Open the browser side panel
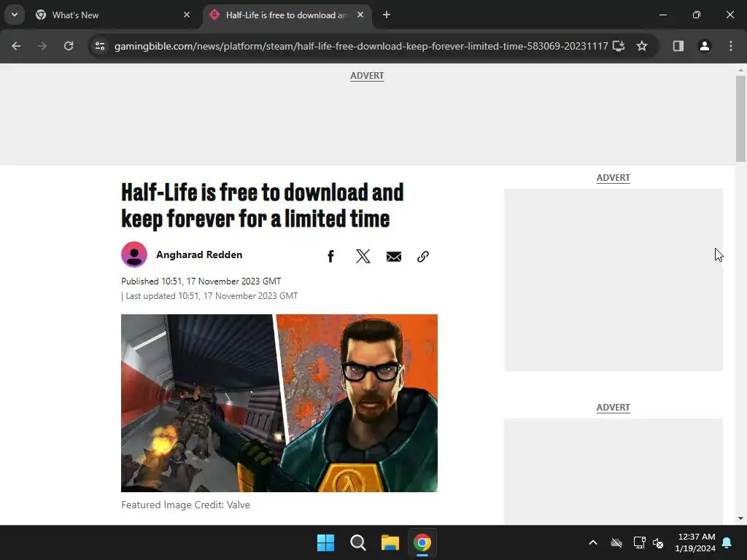This screenshot has width=747, height=560. point(678,46)
